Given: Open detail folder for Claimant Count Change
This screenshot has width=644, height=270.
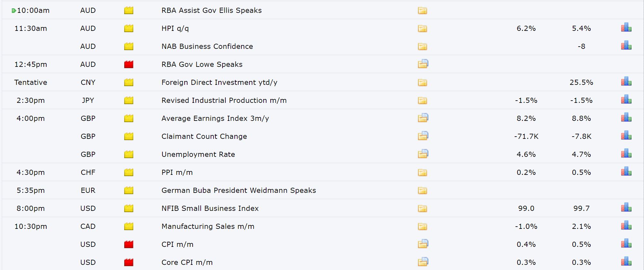Looking at the screenshot, I should pyautogui.click(x=423, y=136).
